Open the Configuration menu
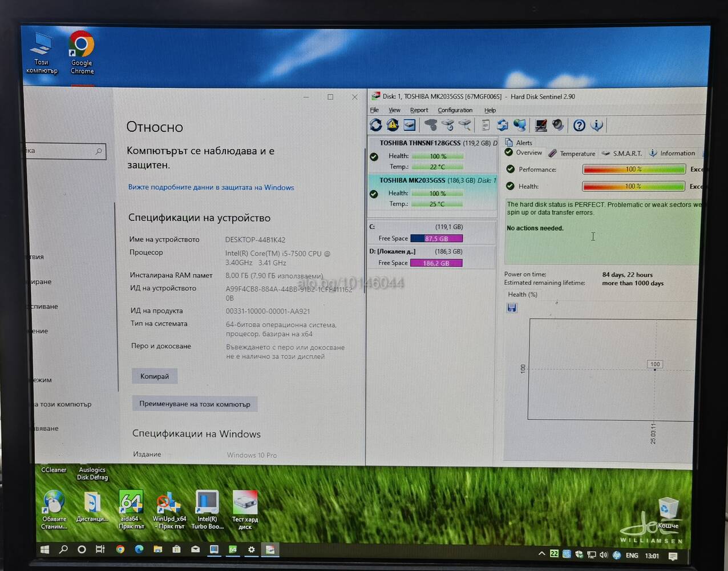This screenshot has height=571, width=728. pyautogui.click(x=455, y=110)
